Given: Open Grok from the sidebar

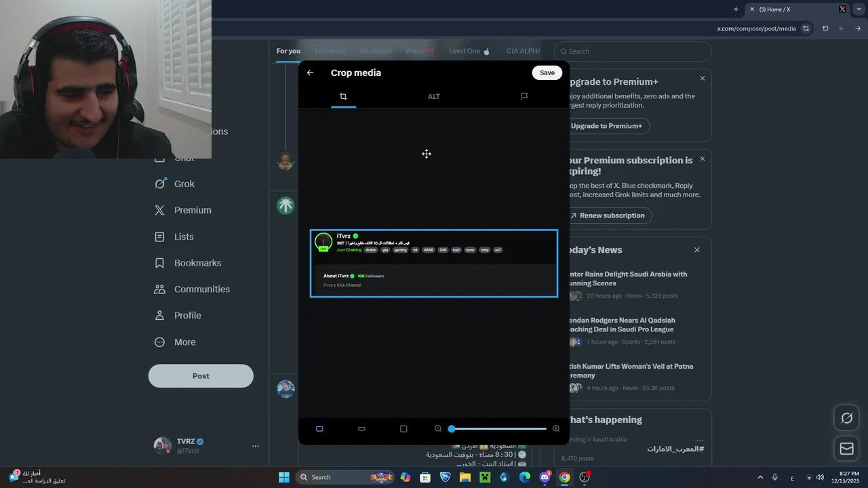Looking at the screenshot, I should click(x=175, y=184).
